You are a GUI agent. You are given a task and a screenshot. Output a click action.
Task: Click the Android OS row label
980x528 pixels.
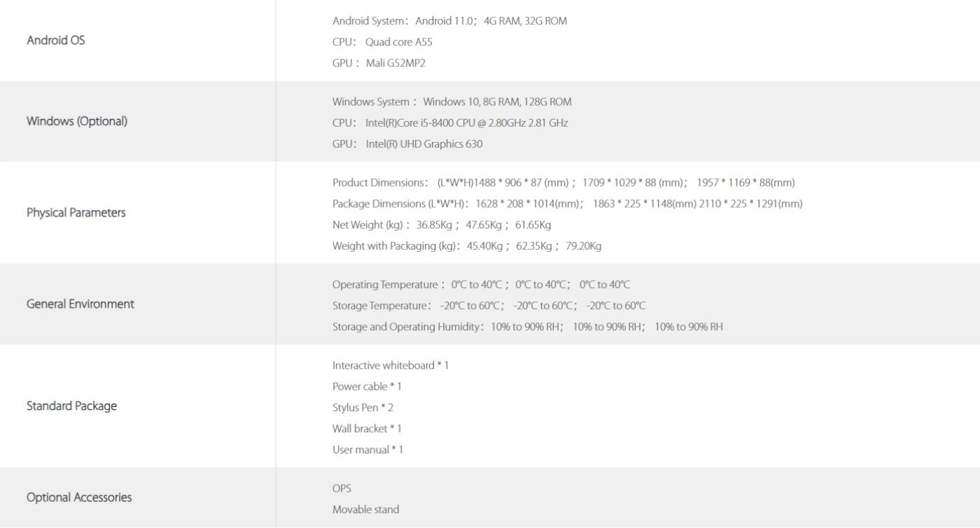[55, 41]
